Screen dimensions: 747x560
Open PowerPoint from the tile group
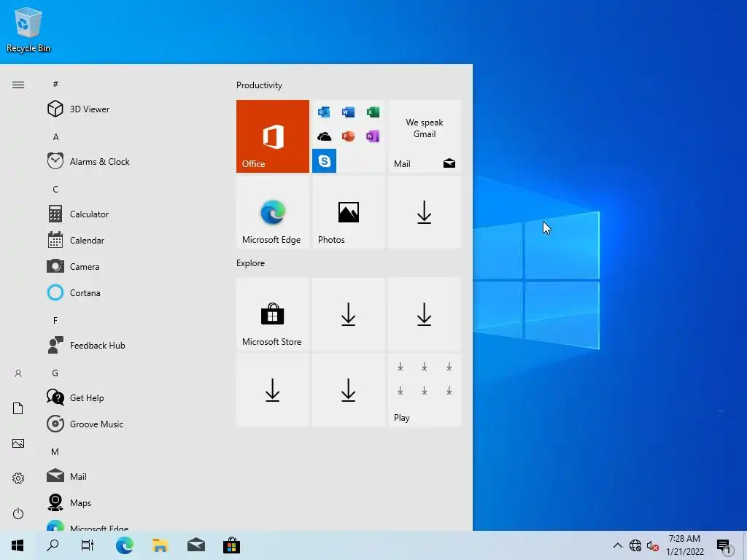point(348,136)
